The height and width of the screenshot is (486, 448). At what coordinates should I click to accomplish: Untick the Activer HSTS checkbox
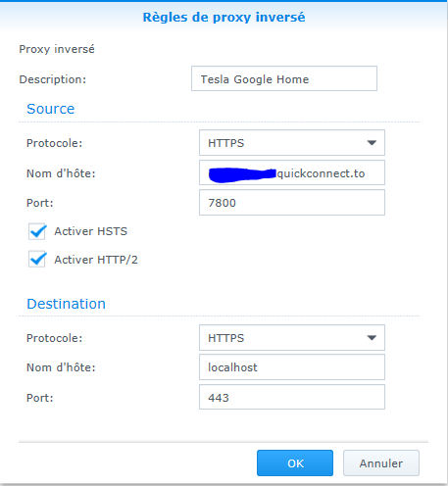[x=37, y=231]
